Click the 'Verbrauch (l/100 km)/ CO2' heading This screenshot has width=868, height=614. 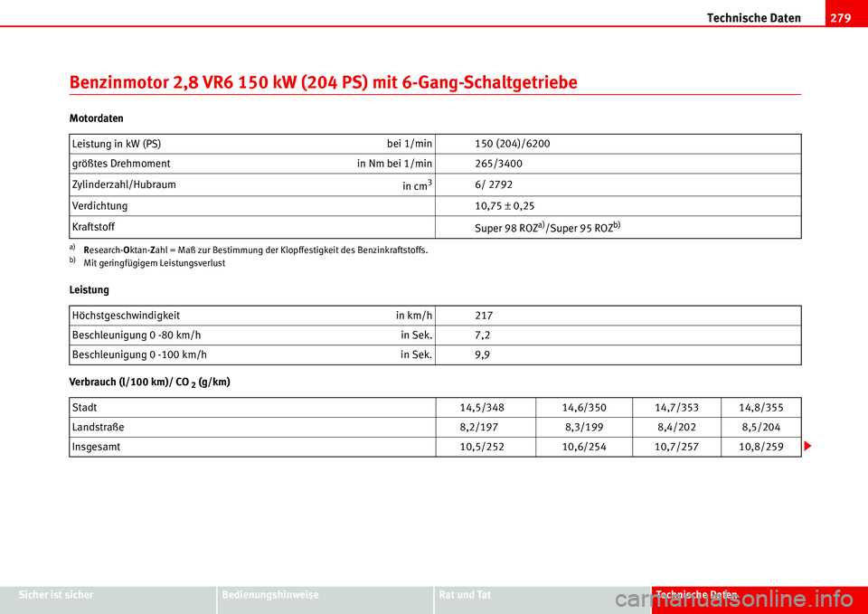pyautogui.click(x=150, y=382)
